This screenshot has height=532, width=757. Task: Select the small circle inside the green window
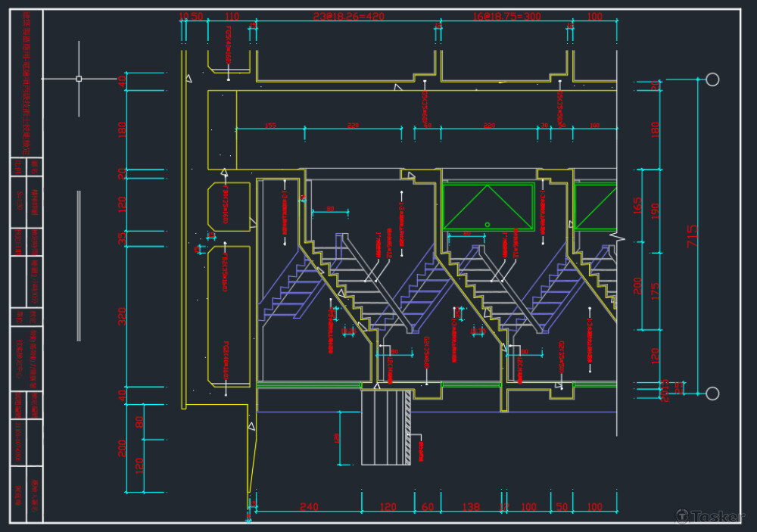coord(488,224)
